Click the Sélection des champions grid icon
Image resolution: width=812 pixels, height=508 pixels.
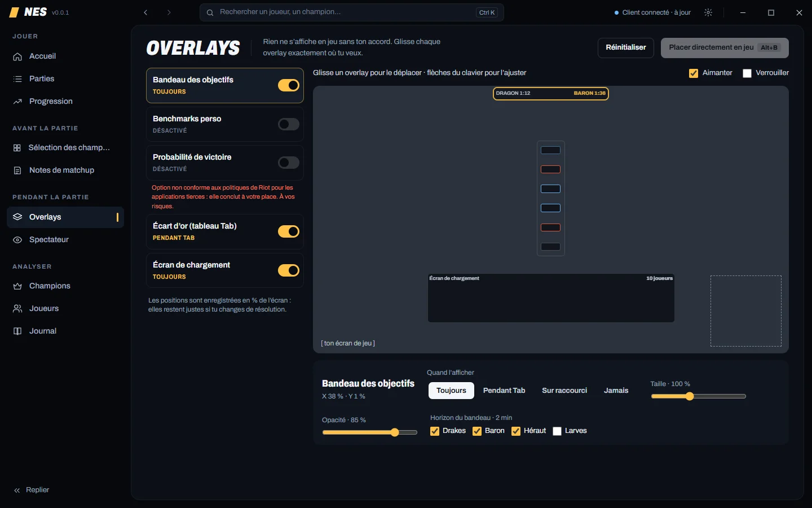tap(17, 148)
